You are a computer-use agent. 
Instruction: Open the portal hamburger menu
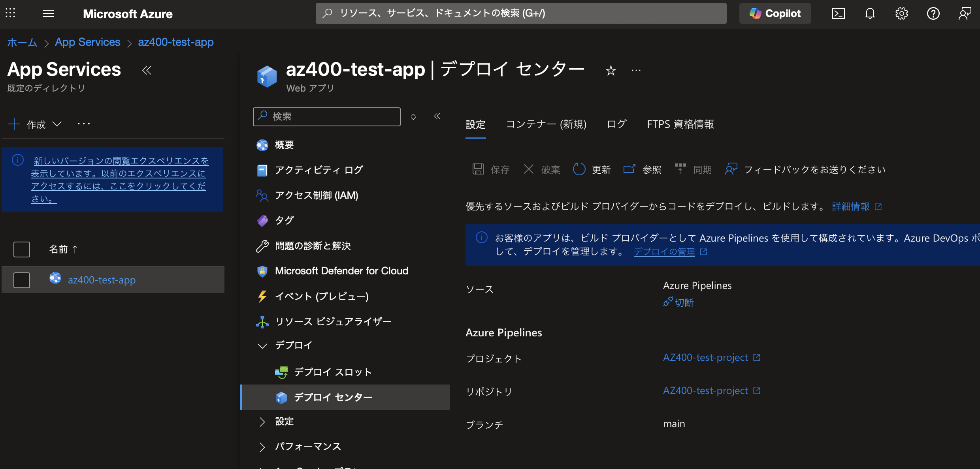click(48, 14)
